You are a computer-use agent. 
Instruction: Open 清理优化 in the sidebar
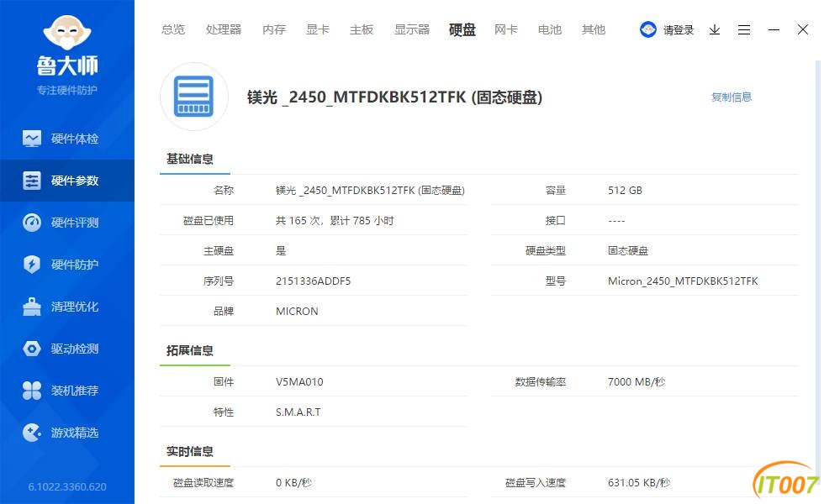67,307
